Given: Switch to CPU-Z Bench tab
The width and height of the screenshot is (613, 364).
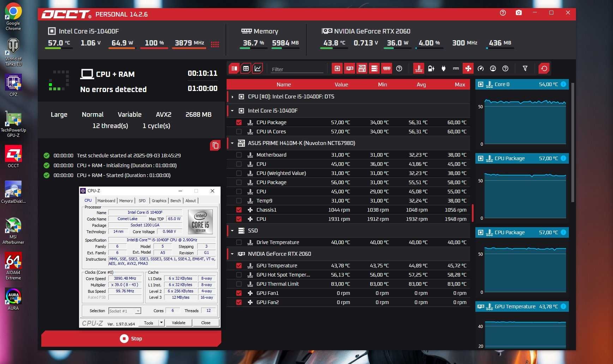Looking at the screenshot, I should click(175, 201).
